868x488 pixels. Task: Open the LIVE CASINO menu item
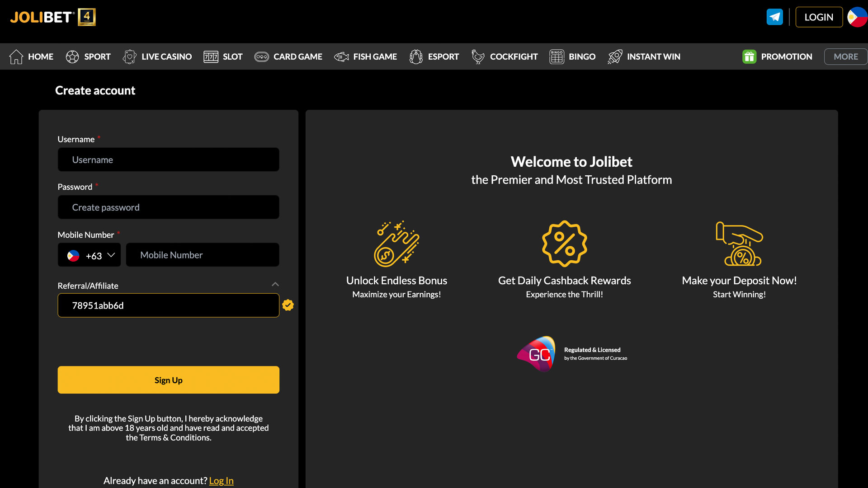pos(166,56)
